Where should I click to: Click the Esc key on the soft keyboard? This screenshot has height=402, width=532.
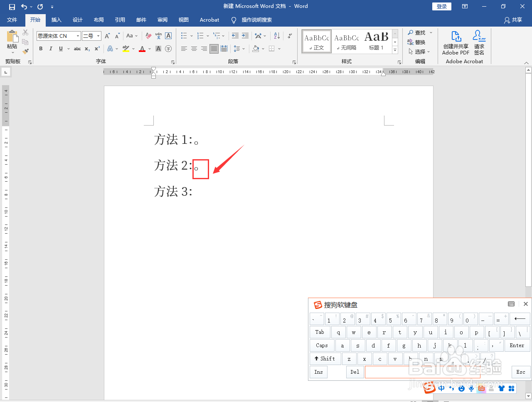[x=521, y=372]
